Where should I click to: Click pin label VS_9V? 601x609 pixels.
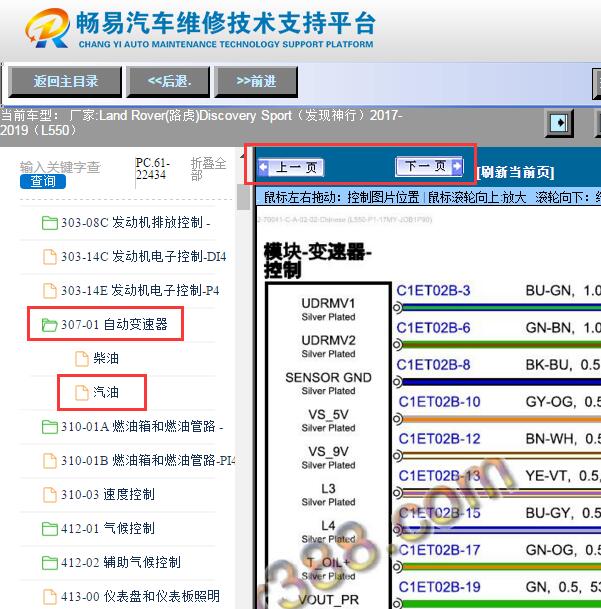(328, 451)
